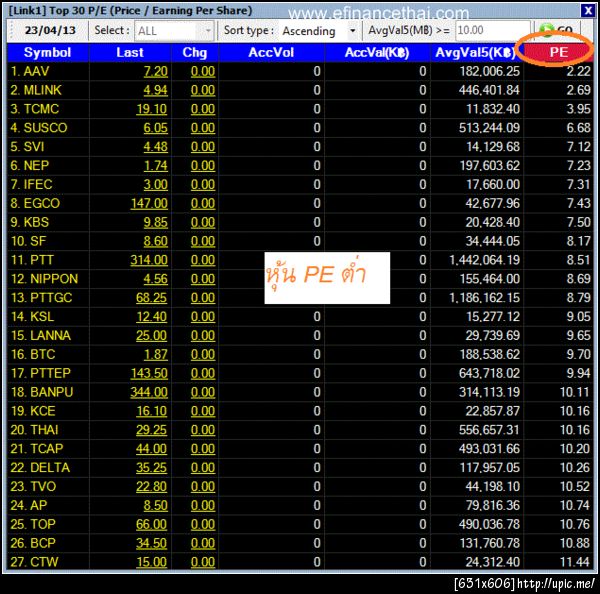Click EGCO last price 147.00
This screenshot has height=594, width=600.
149,203
